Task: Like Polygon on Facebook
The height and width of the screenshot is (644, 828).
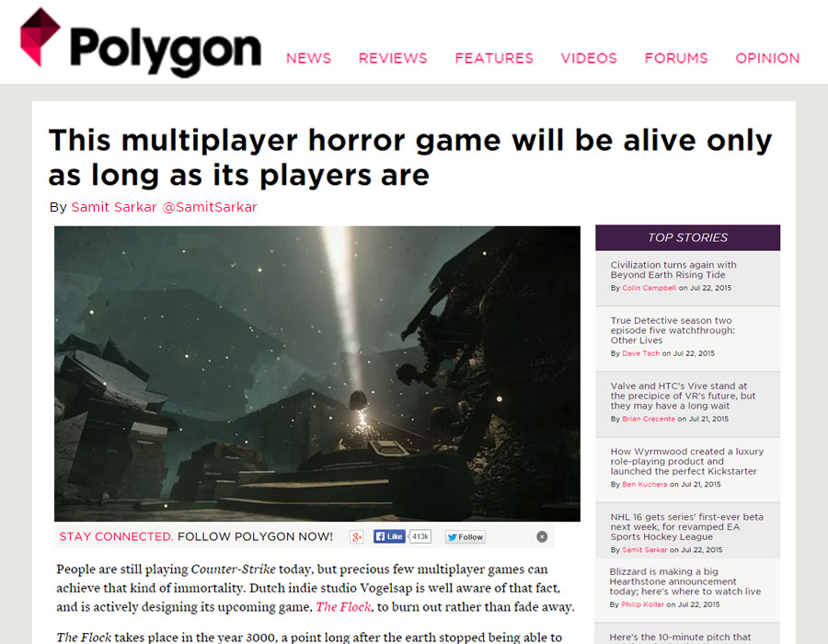Action: click(389, 536)
